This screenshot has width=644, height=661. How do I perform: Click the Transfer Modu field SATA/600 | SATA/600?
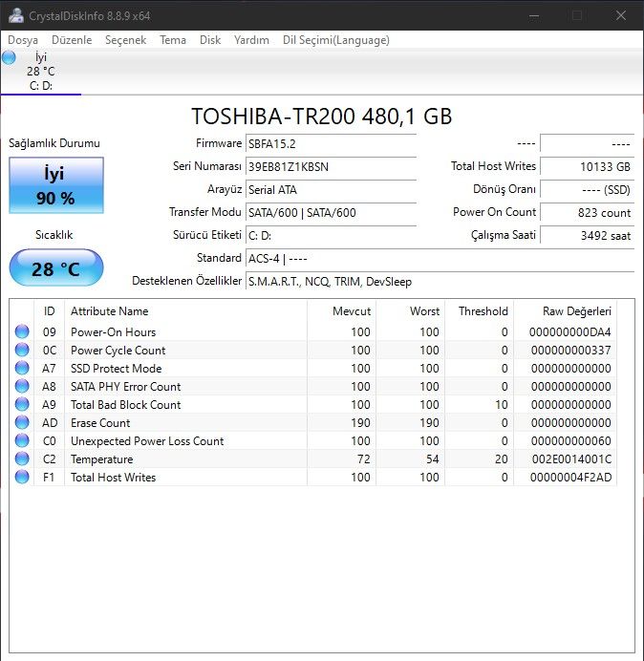click(331, 212)
